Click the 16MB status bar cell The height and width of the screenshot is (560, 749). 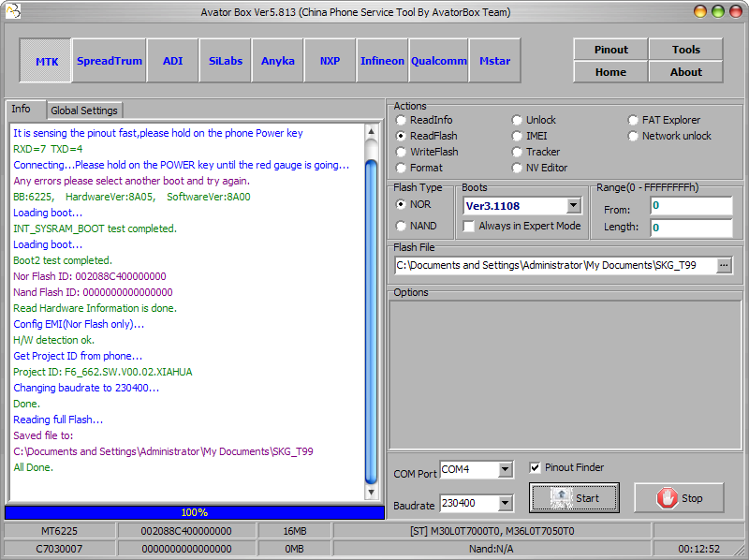[x=294, y=531]
